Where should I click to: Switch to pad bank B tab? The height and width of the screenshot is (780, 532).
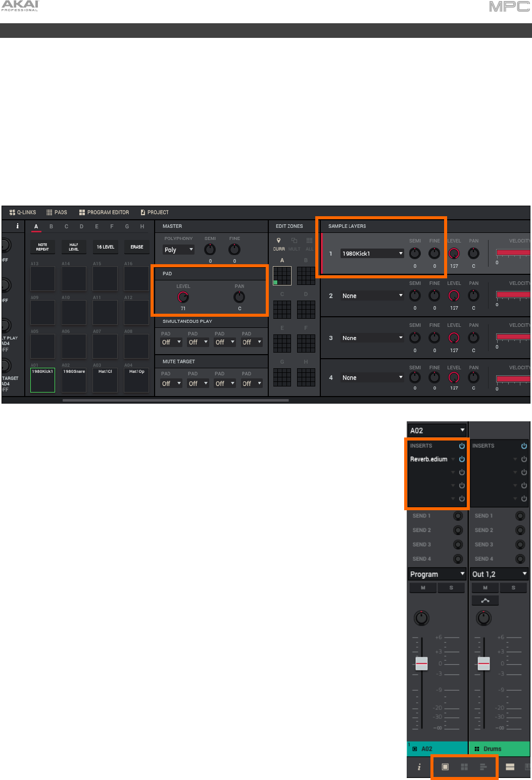coord(51,226)
